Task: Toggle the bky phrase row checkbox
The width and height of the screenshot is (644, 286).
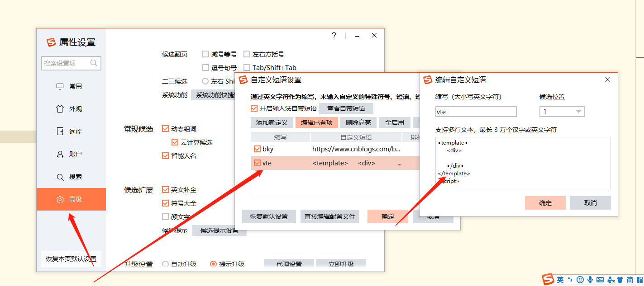Action: coord(258,149)
